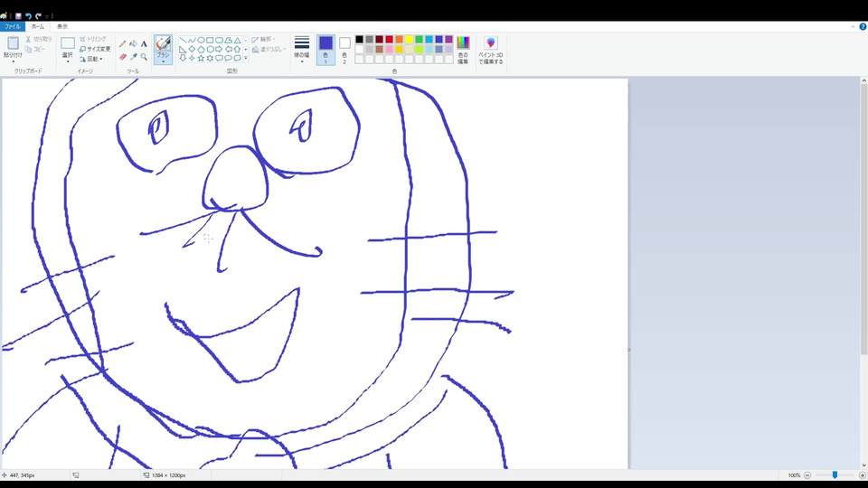Viewport: 868px width, 488px height.
Task: Pick the pink color swatch
Action: point(389,49)
